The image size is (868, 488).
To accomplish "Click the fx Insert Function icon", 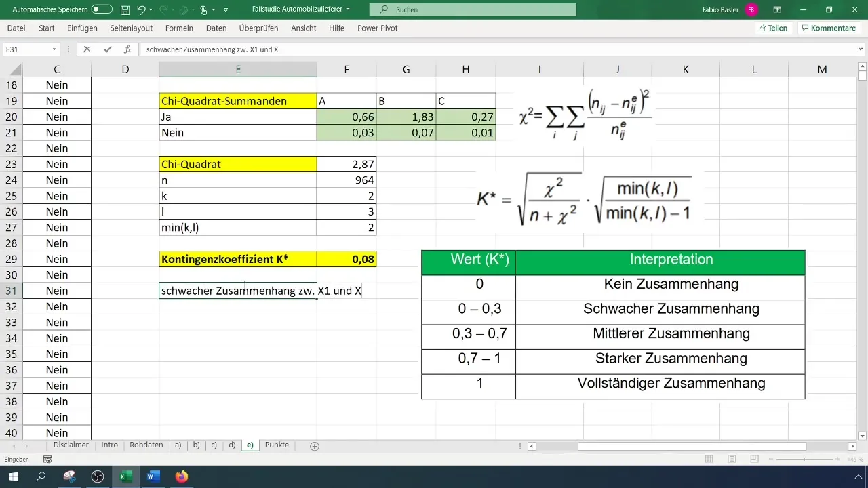I will point(127,49).
